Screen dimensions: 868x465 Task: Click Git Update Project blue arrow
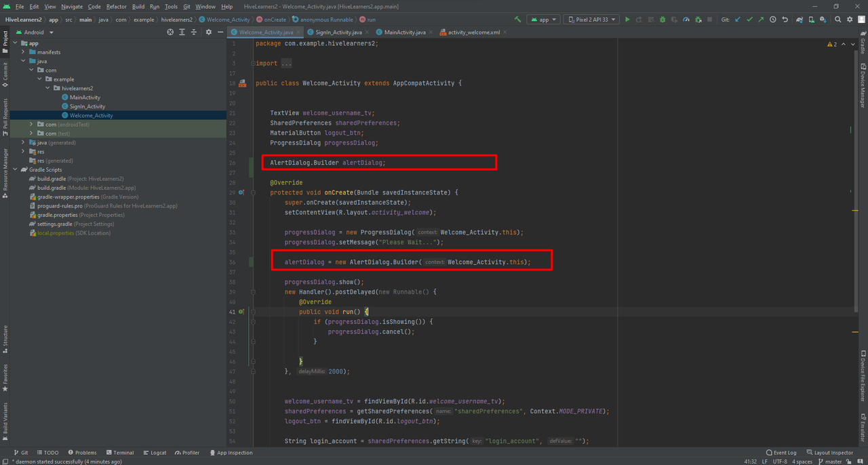pyautogui.click(x=738, y=20)
